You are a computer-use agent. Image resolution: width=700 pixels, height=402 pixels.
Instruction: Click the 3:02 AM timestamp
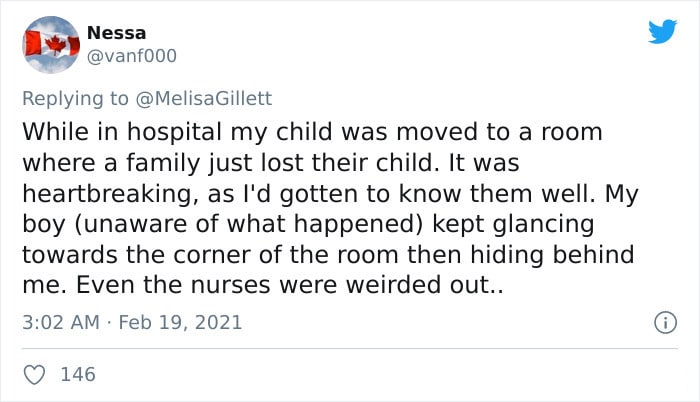[x=61, y=322]
